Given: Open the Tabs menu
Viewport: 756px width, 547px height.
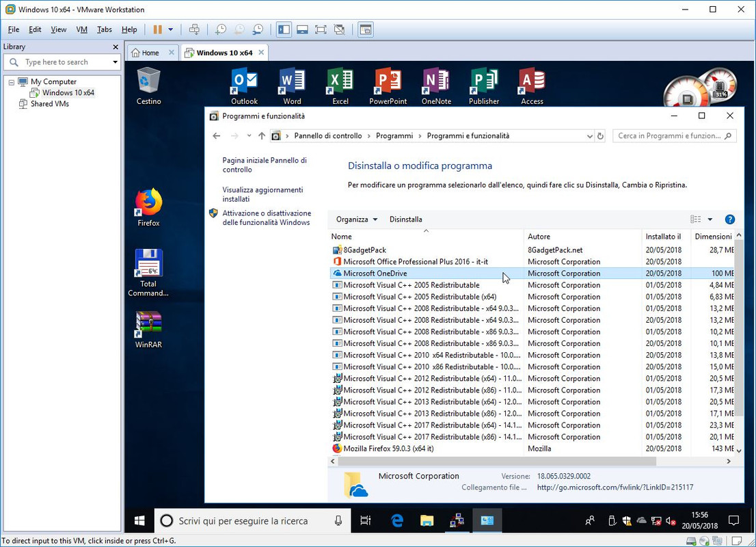Looking at the screenshot, I should point(104,29).
